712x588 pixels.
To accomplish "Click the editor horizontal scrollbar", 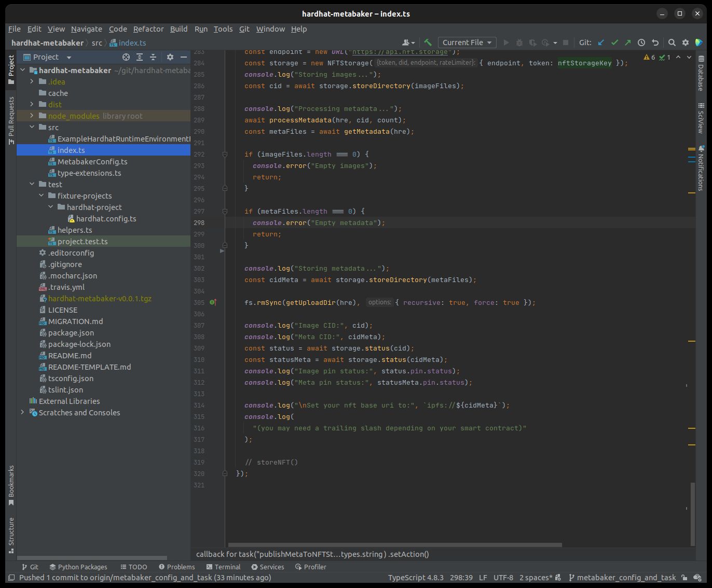I will point(395,545).
